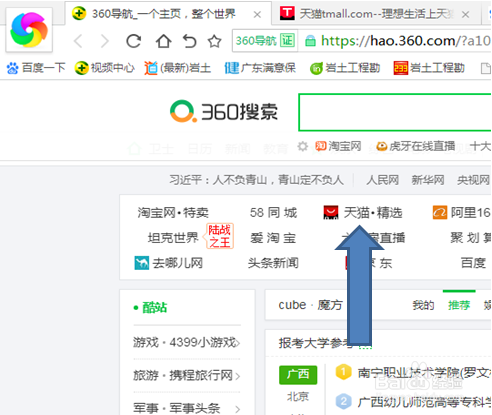Screen dimensions: 492x415
Task: Switch to the 推荐 tab in cube panel
Action: [459, 305]
